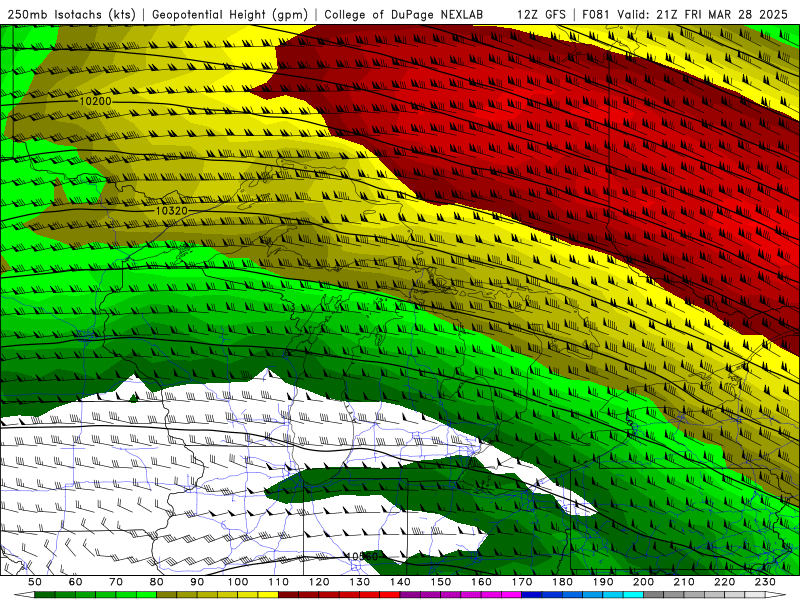Click the "F081" forecast hour label
The width and height of the screenshot is (800, 600).
pyautogui.click(x=597, y=15)
